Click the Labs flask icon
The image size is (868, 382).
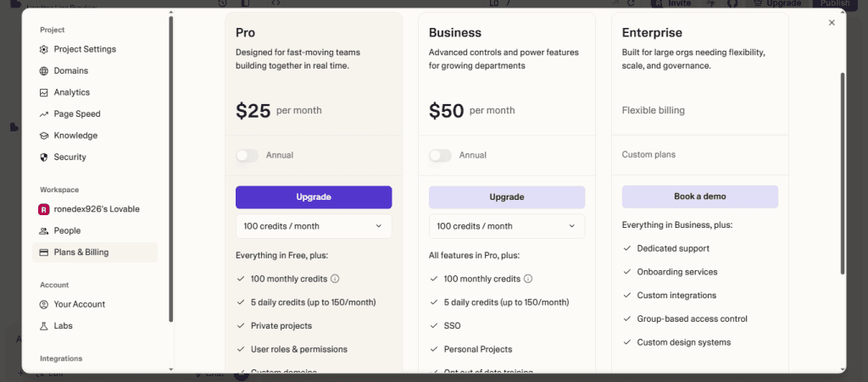[44, 326]
